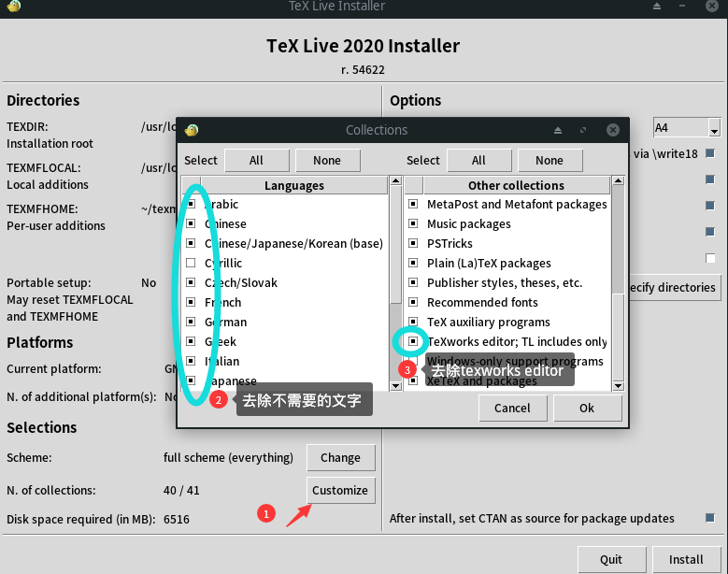Toggle MetaPost and Metafont packages checkbox

point(413,205)
